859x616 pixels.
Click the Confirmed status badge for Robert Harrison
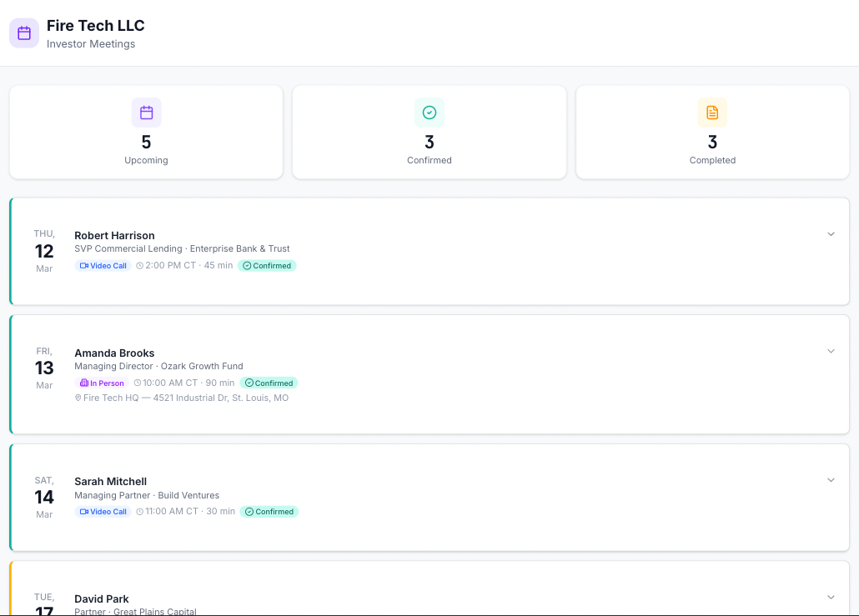(267, 266)
